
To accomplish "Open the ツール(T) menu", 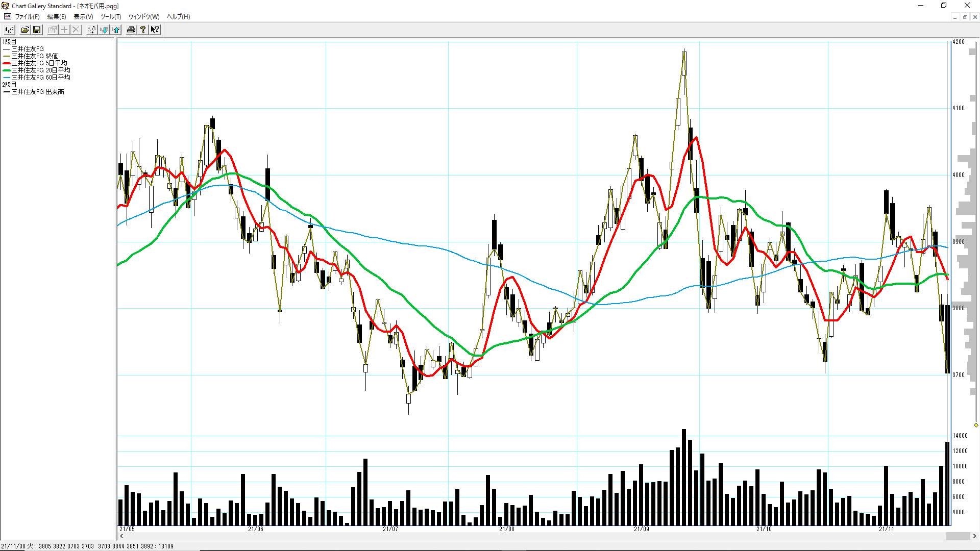I will coord(111,17).
